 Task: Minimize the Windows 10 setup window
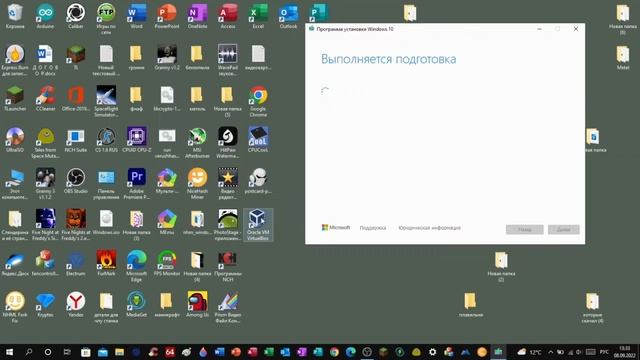[x=539, y=29]
